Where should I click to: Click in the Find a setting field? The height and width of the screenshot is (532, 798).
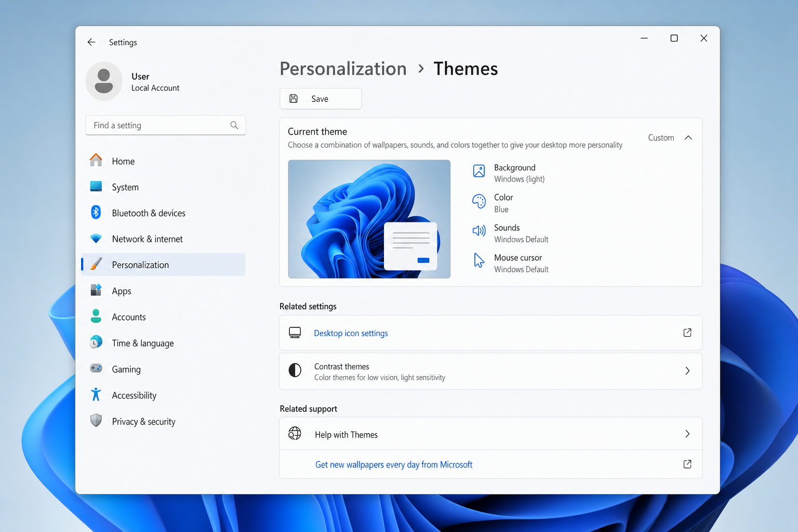click(x=165, y=125)
